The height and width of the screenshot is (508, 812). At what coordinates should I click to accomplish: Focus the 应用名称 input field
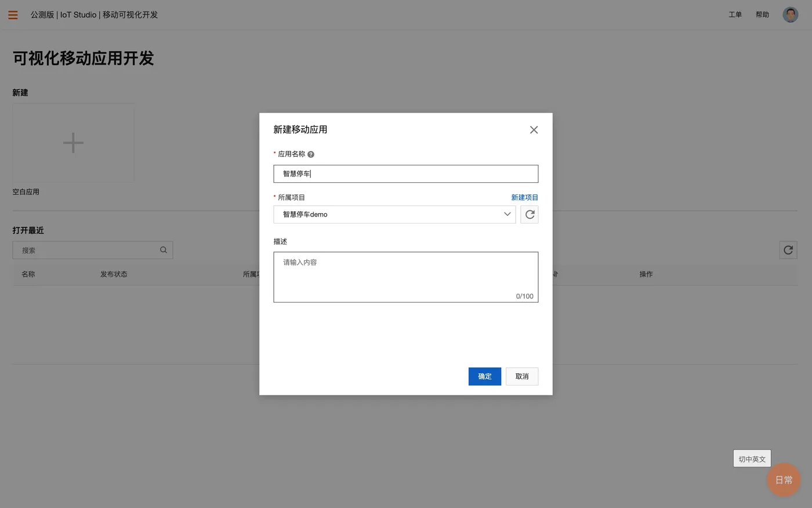click(x=406, y=174)
